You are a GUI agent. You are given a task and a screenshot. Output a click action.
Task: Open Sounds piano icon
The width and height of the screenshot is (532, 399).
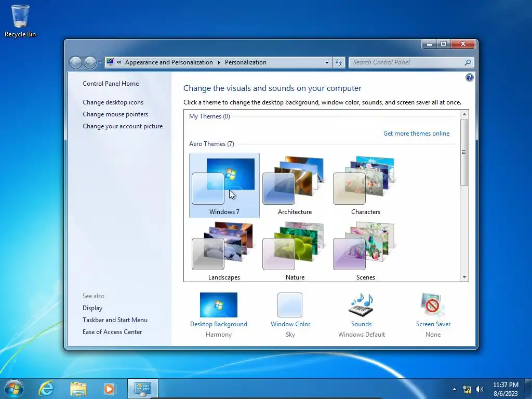[x=362, y=304]
